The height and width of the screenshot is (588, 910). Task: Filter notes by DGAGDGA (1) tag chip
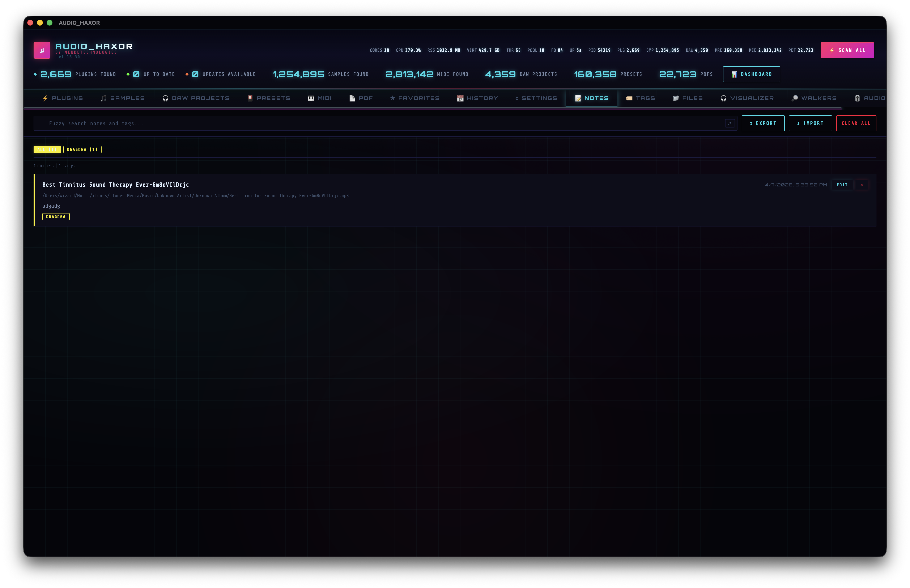(82, 149)
